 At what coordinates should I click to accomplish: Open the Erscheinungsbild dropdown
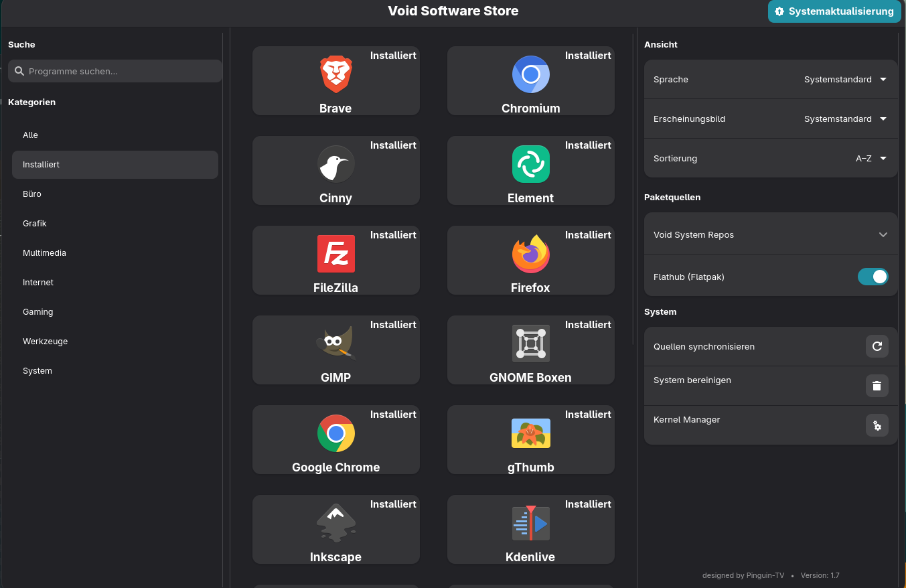click(845, 119)
